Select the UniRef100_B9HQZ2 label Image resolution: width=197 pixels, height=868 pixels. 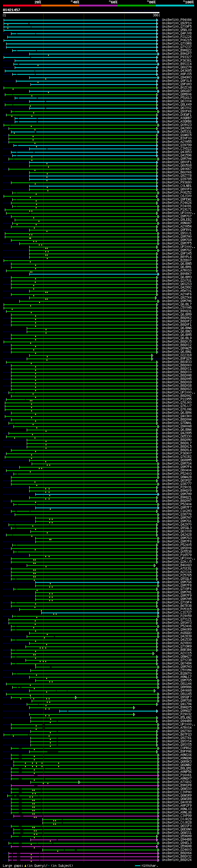(177, 50)
